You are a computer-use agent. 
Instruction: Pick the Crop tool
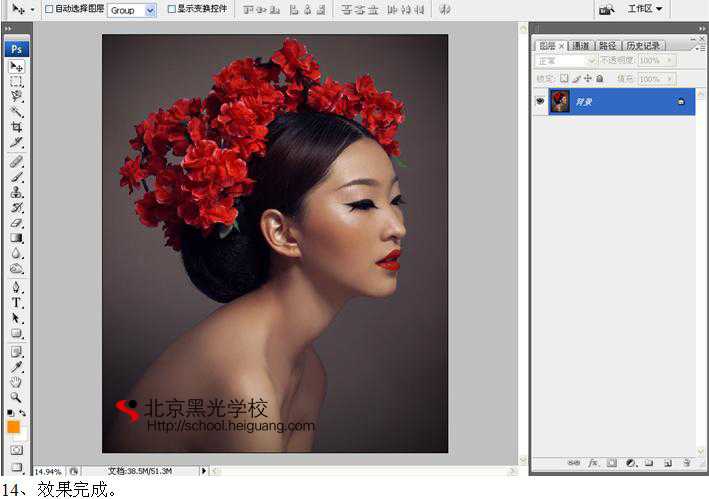[x=17, y=127]
